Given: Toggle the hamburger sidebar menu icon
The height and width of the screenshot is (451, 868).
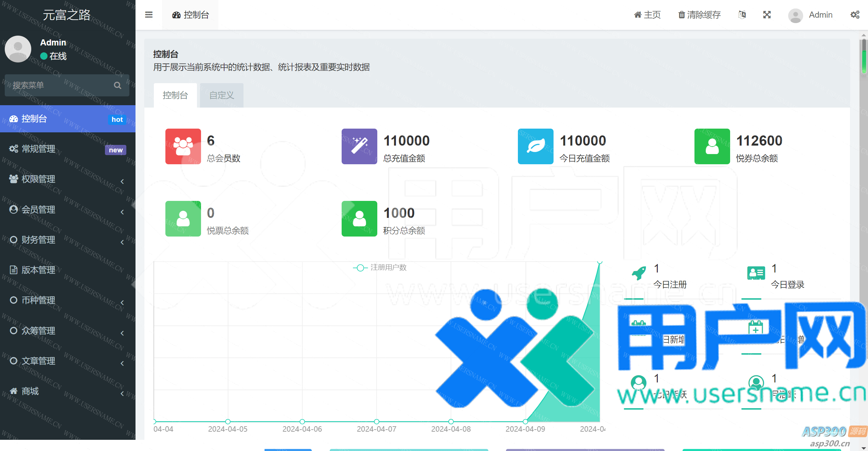Looking at the screenshot, I should [148, 15].
